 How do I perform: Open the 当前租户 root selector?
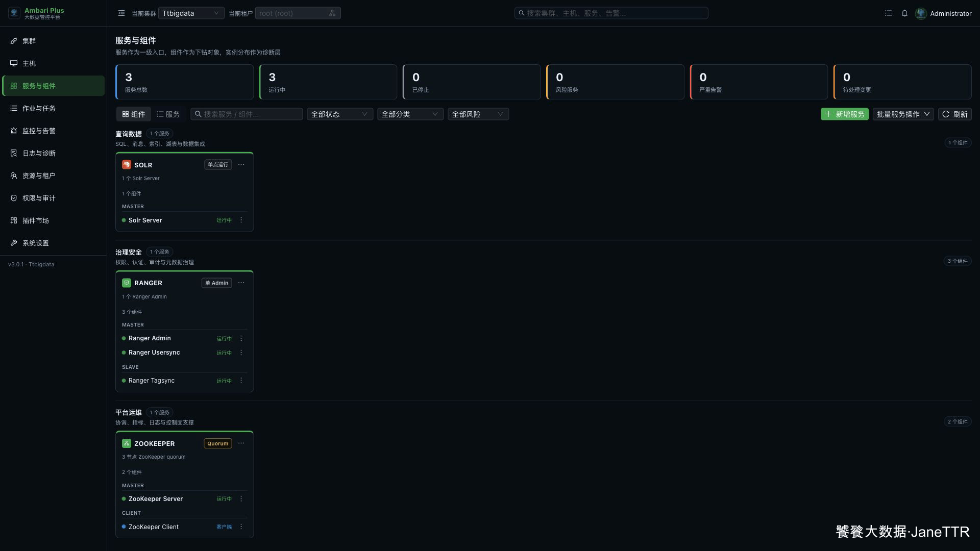(298, 13)
